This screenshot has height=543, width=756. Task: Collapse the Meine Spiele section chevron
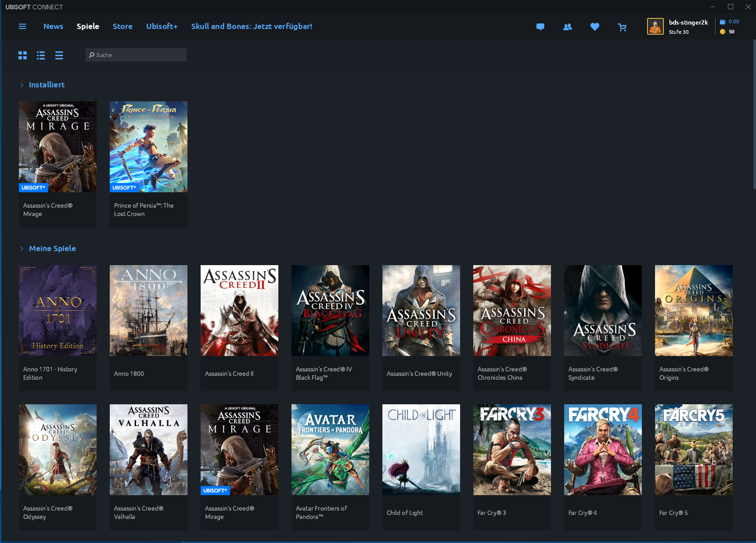coord(22,249)
